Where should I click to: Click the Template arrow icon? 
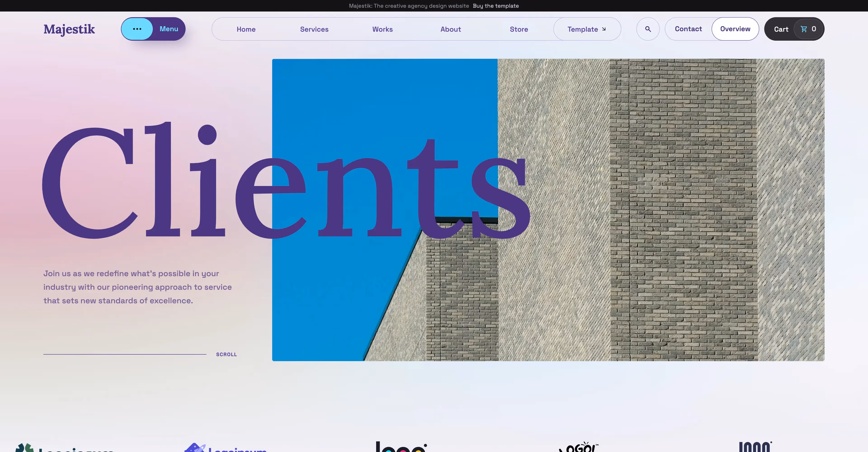pyautogui.click(x=604, y=29)
